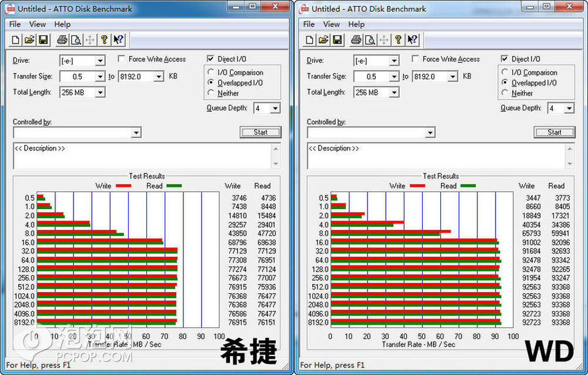The width and height of the screenshot is (588, 375).
Task: Click Description scrollbar down arrow, left (希捷) window
Action: pos(276,164)
